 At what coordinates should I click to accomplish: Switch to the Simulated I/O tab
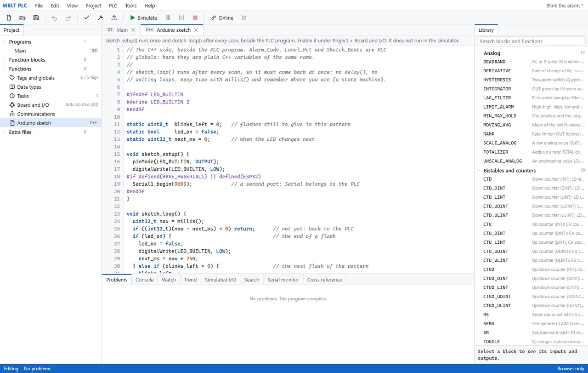(x=220, y=280)
